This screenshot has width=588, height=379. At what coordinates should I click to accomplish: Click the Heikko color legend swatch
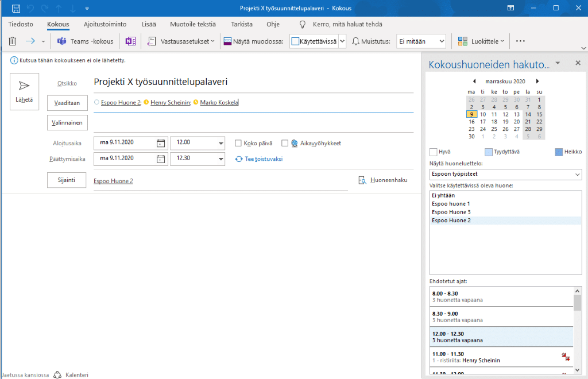pyautogui.click(x=559, y=152)
